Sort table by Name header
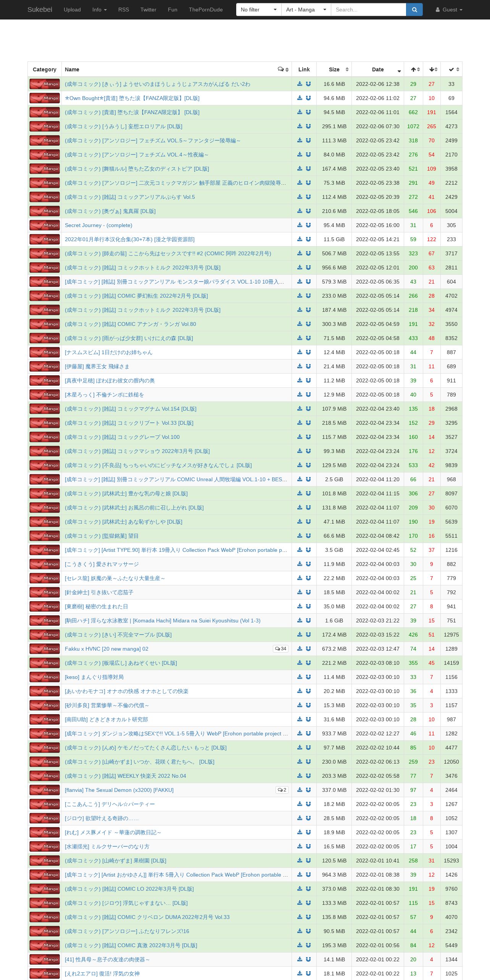The image size is (490, 980). click(x=177, y=69)
